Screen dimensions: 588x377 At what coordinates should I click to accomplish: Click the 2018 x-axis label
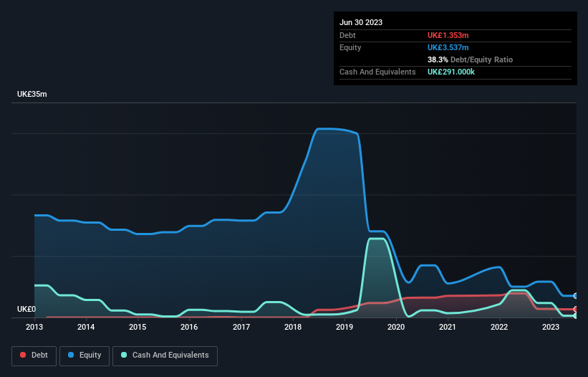coord(293,327)
